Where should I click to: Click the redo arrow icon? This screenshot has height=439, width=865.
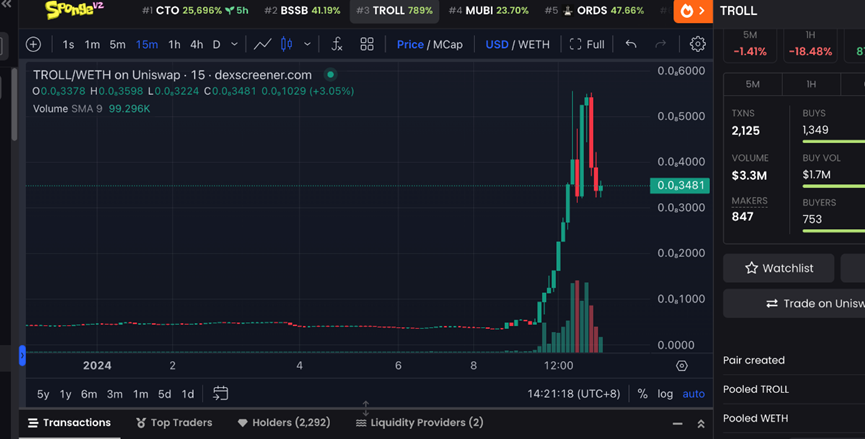(x=660, y=44)
